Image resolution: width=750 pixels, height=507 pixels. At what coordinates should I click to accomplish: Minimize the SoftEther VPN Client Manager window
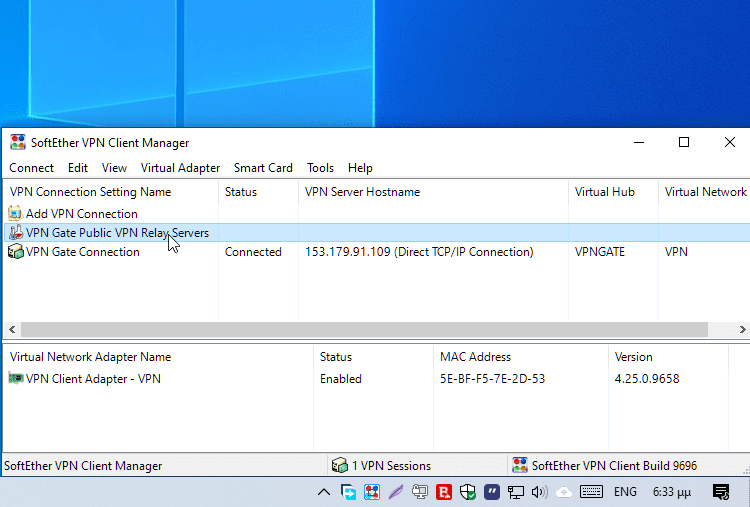click(639, 142)
